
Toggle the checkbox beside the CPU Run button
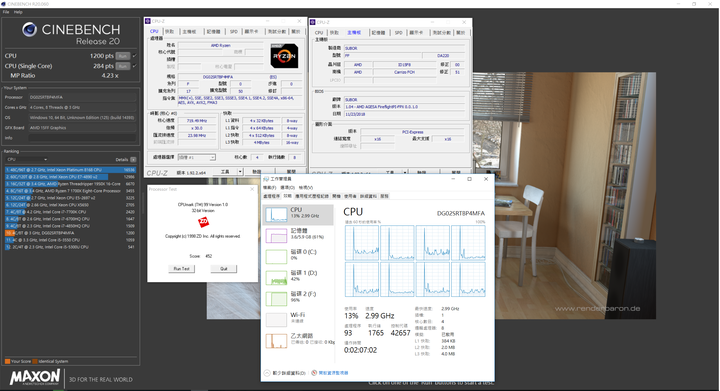point(135,56)
